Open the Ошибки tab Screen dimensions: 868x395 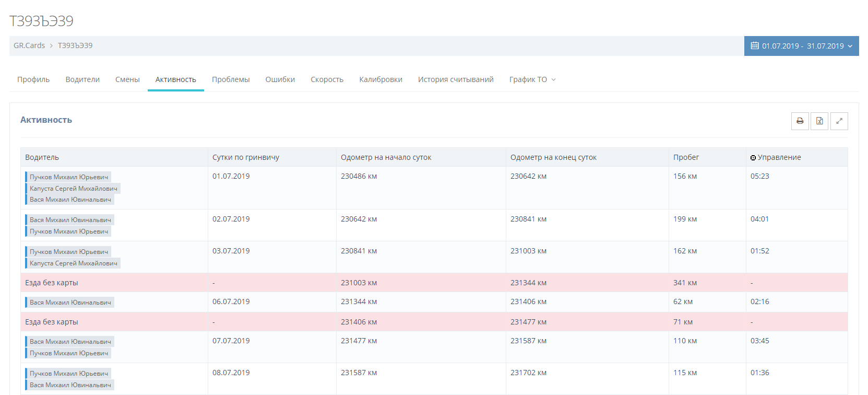(280, 79)
